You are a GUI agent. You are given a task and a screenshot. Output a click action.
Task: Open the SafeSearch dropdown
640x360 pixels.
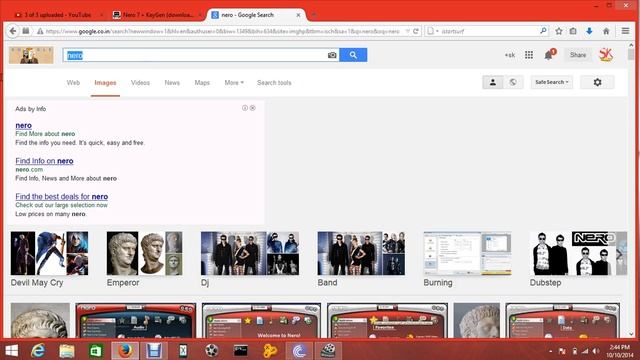point(551,82)
